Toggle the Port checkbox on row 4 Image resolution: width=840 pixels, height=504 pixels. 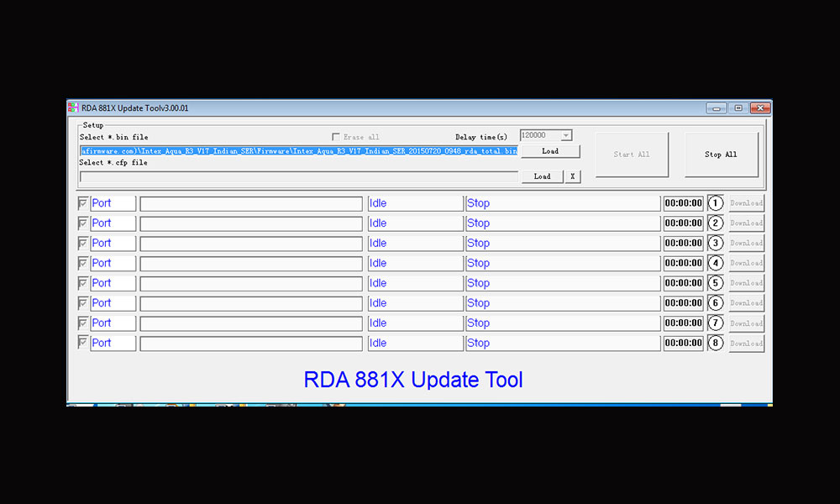[81, 263]
